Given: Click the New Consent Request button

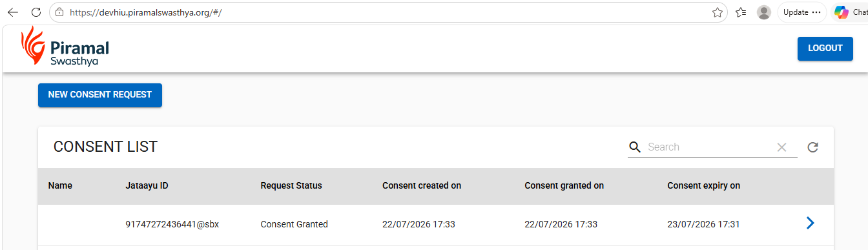Looking at the screenshot, I should pos(100,95).
